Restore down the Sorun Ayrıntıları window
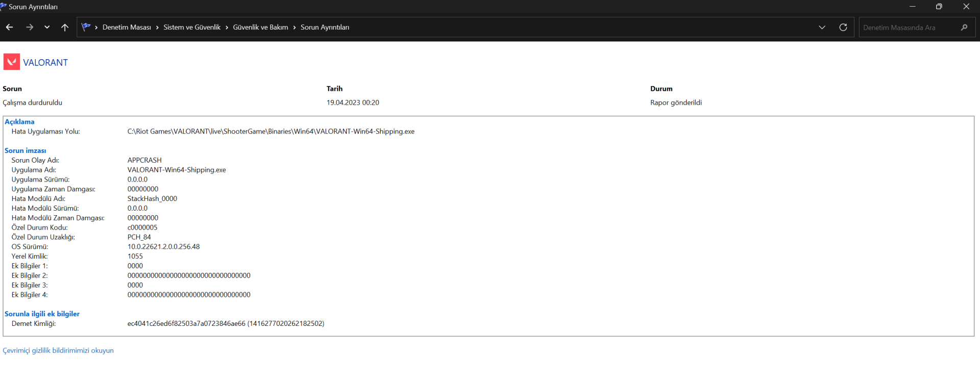 (x=939, y=7)
